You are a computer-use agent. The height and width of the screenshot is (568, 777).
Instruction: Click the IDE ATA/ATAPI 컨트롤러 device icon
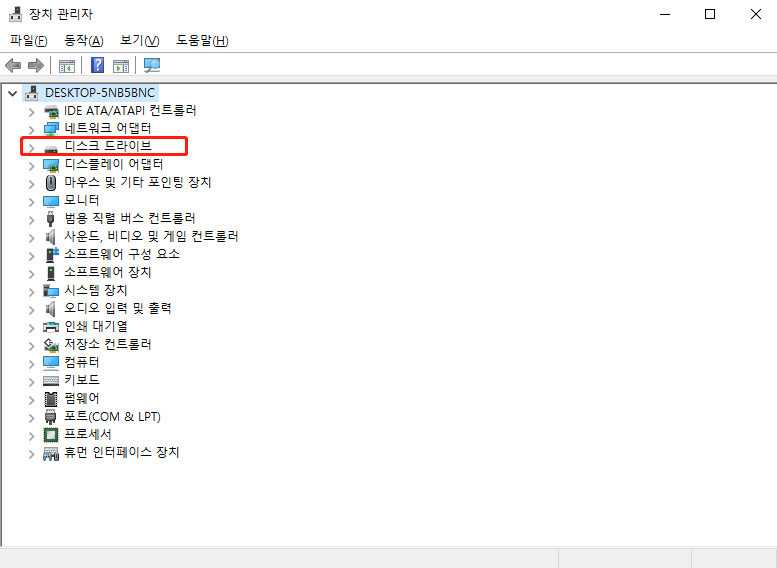click(x=51, y=111)
